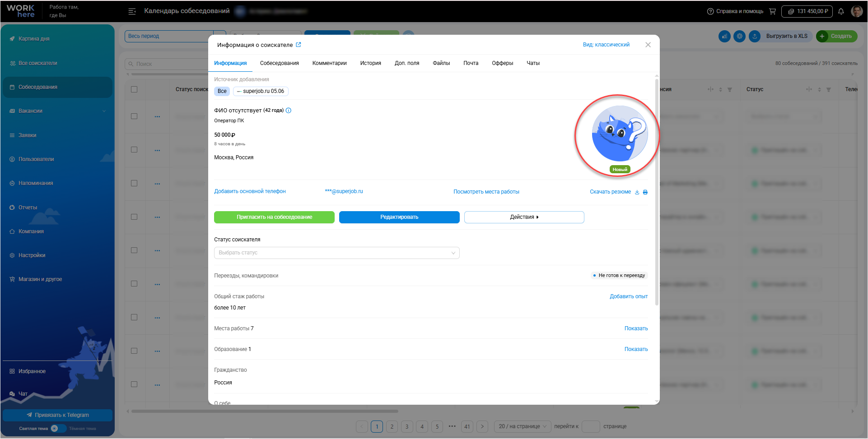Click Справка и помощь in the header
868x439 pixels.
pos(735,11)
